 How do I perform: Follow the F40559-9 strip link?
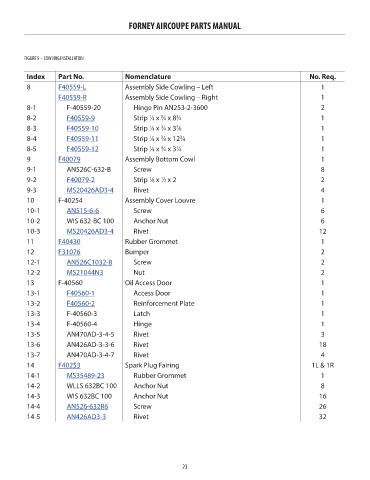pyautogui.click(x=81, y=118)
